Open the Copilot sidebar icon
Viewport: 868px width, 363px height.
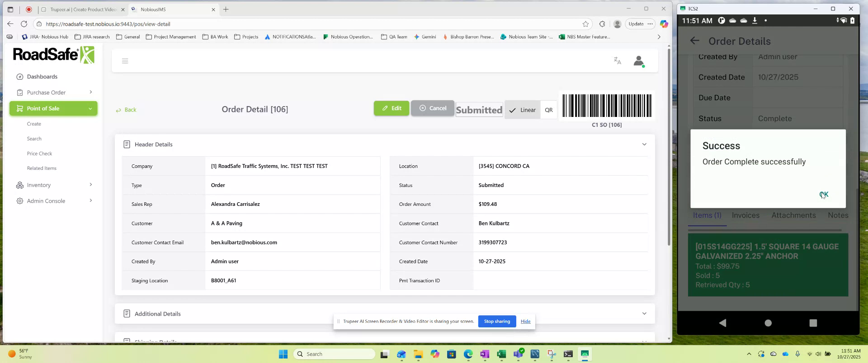(664, 24)
